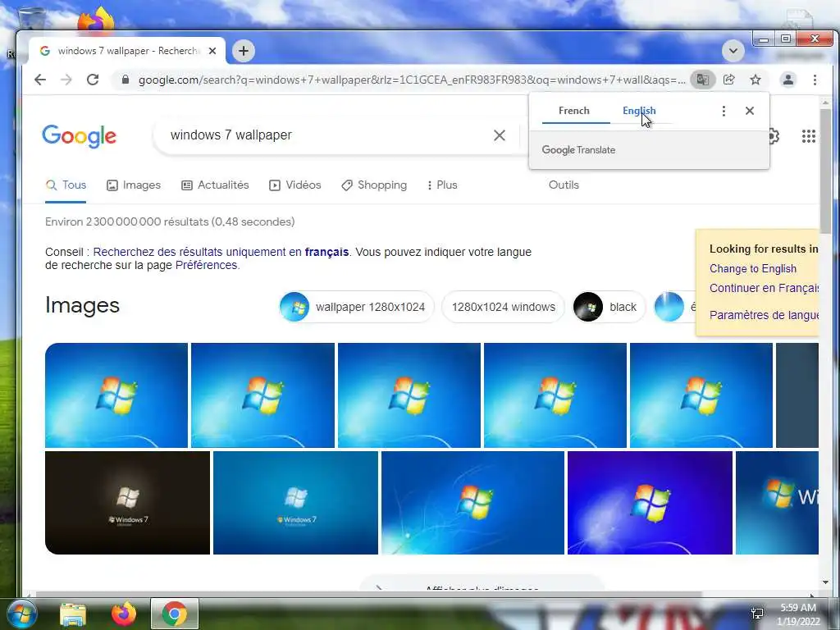Screen dimensions: 840x630
Task: Select the Tous search tab
Action: coord(66,185)
